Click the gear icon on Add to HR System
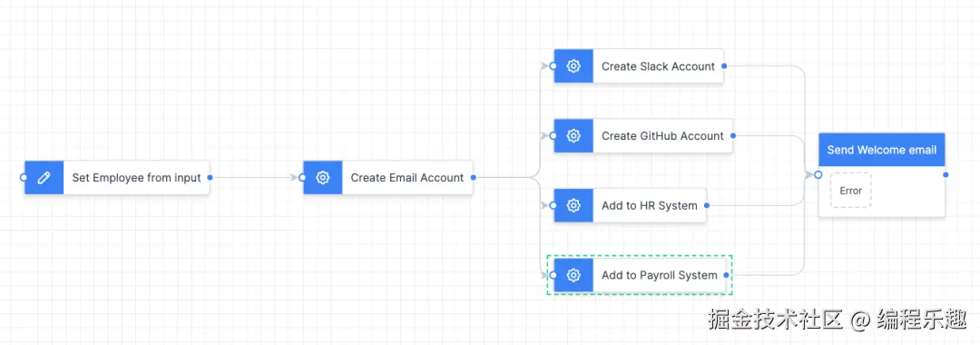The width and height of the screenshot is (980, 345). click(573, 205)
